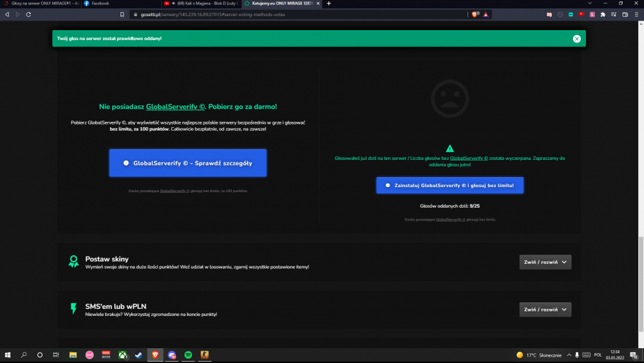Open GlobalServerify link under Sprawdź szczegóły button
The height and width of the screenshot is (363, 644).
175,191
